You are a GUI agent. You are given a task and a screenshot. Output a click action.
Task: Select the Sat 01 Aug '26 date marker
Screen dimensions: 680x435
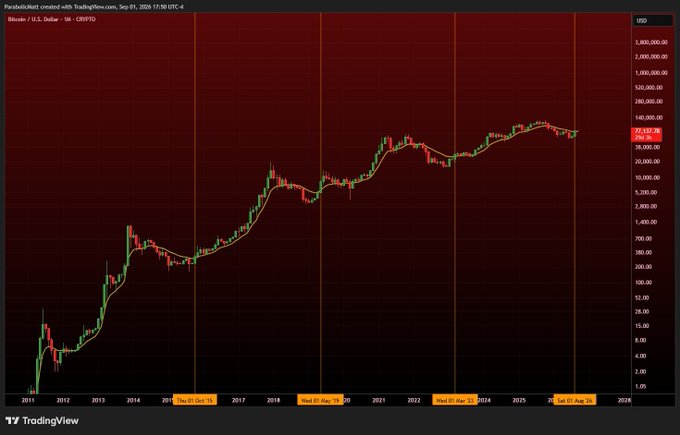pyautogui.click(x=575, y=400)
